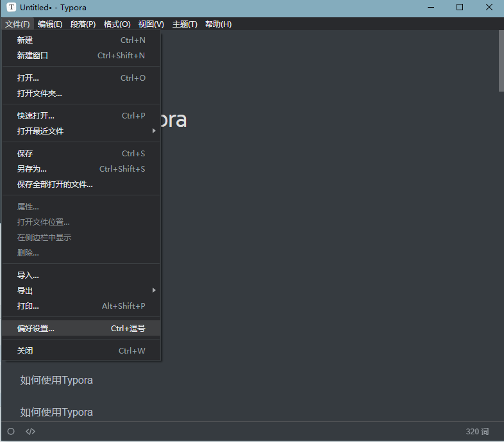Select 保存 to save the document
This screenshot has height=442, width=504.
81,154
